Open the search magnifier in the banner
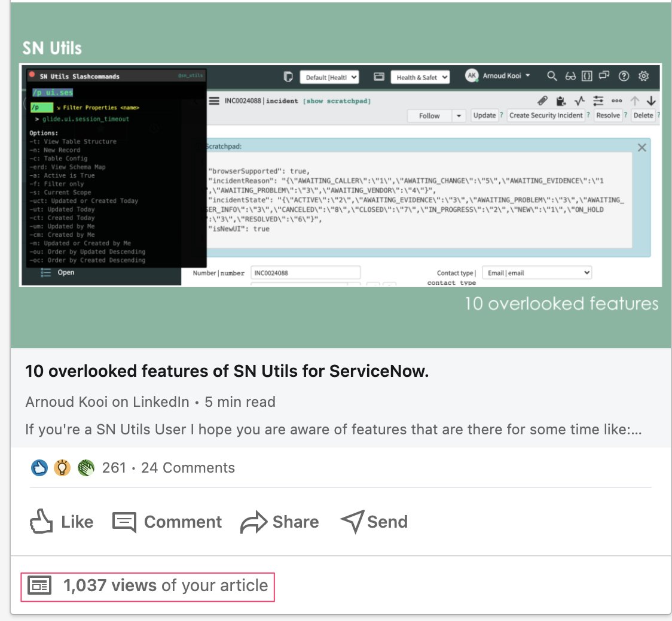This screenshot has height=621, width=672. (x=552, y=76)
